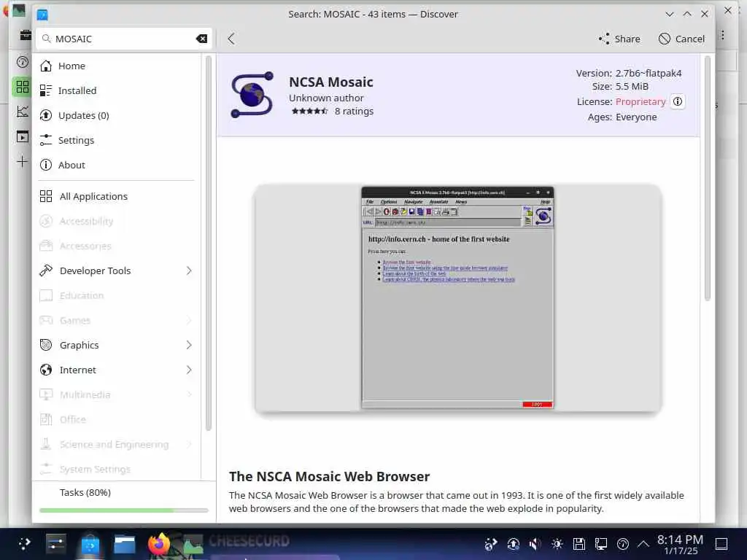The height and width of the screenshot is (560, 747).
Task: Open System Settings from taskbar
Action: coord(55,543)
